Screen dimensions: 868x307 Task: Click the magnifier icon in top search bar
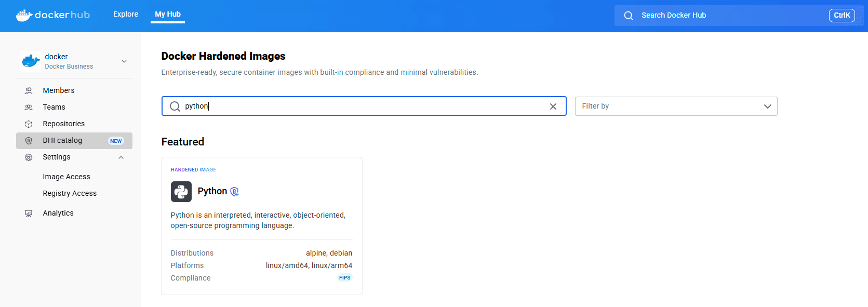pos(628,16)
